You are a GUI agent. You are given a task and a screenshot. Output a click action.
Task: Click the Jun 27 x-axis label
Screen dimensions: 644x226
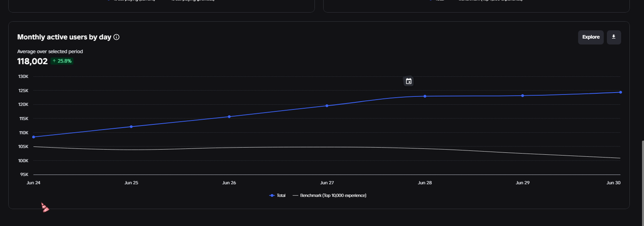point(327,183)
